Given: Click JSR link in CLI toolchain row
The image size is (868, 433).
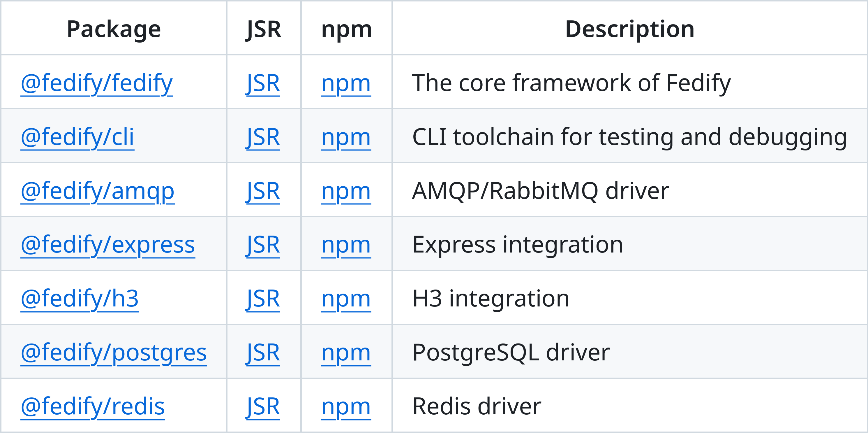Looking at the screenshot, I should coord(263,137).
